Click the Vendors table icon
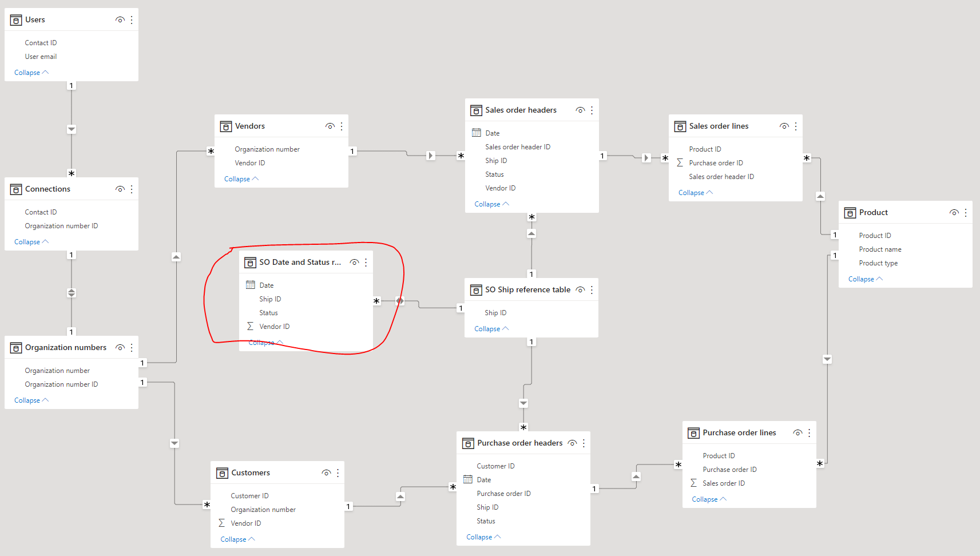Image resolution: width=980 pixels, height=556 pixels. [x=226, y=126]
